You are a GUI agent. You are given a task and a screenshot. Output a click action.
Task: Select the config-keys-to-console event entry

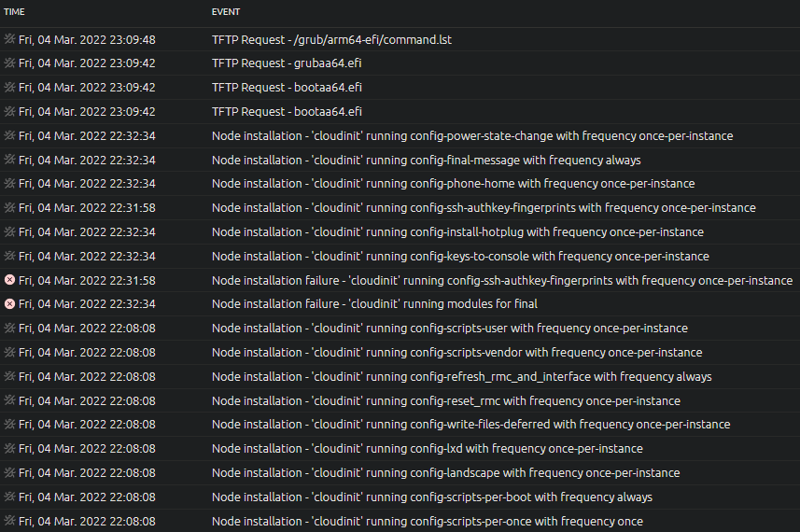click(460, 257)
